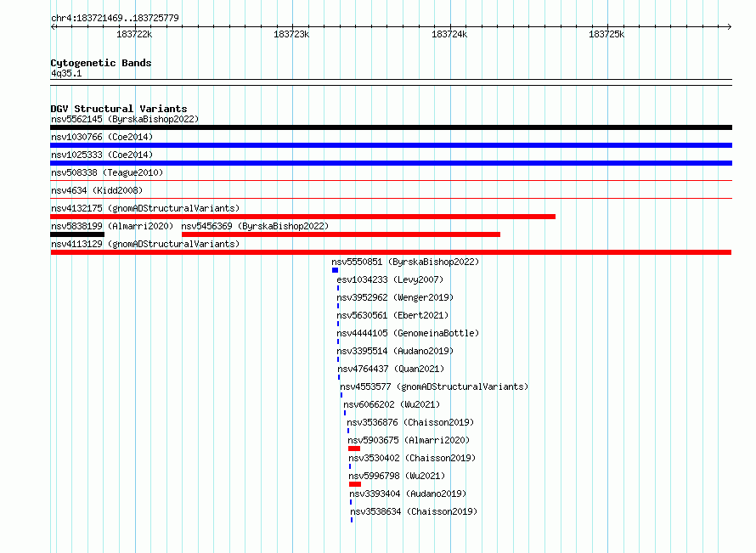This screenshot has height=553, width=756.
Task: Select the nsv3395514 (Audano2019) label
Action: click(395, 351)
